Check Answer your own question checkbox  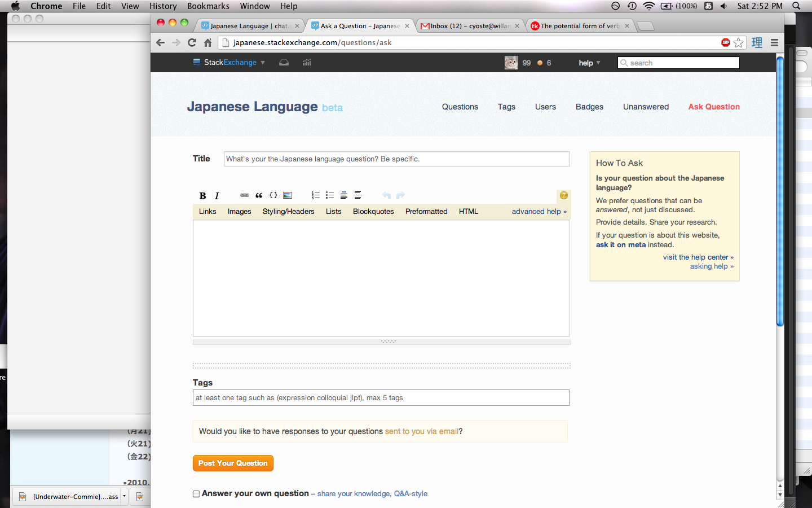[196, 494]
